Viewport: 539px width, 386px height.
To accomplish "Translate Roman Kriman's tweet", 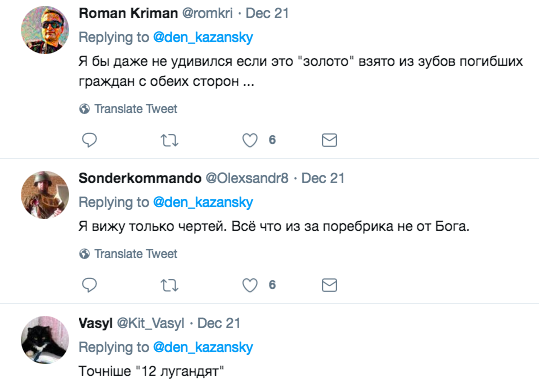I will pos(128,109).
